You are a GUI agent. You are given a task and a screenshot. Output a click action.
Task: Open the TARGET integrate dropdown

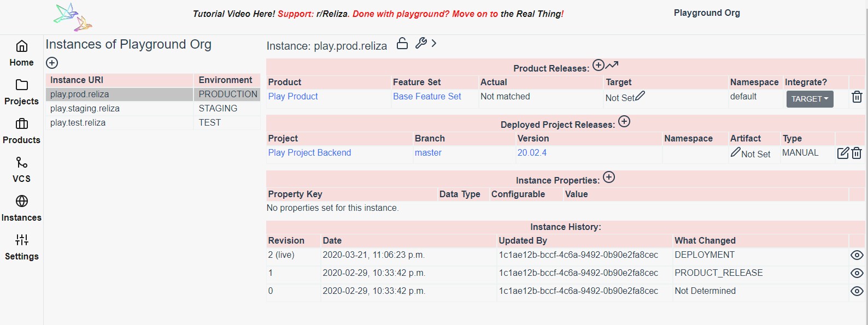pos(810,99)
